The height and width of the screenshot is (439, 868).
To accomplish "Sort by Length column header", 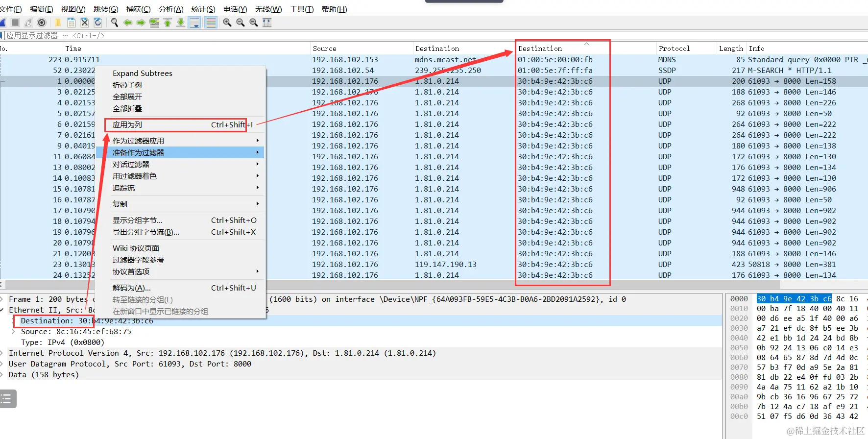I will click(x=731, y=49).
